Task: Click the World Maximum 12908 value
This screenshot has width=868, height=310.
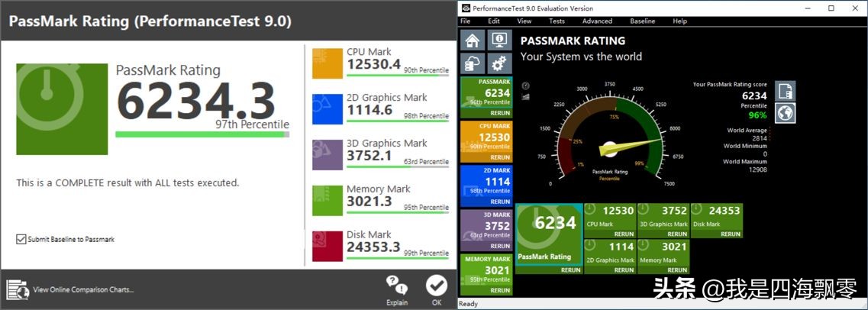Action: tap(757, 170)
